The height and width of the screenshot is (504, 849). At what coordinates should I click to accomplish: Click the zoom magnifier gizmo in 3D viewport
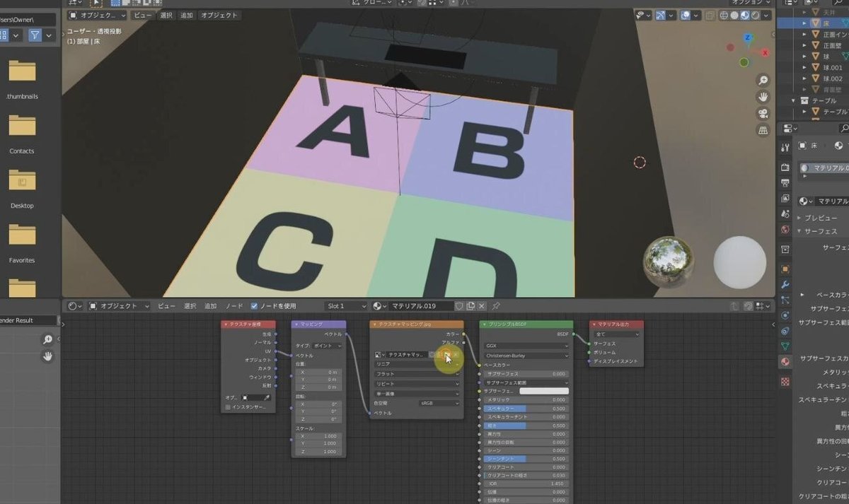coord(763,80)
